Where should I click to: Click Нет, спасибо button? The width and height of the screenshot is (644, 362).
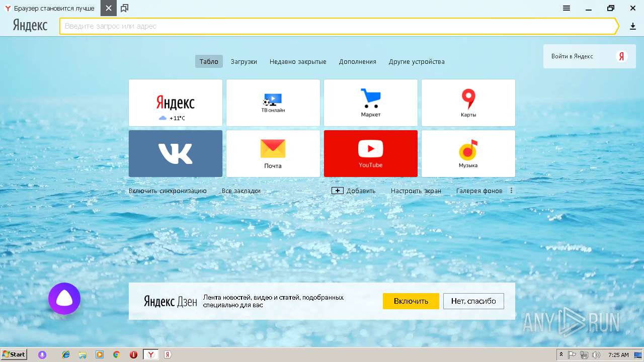pos(473,301)
